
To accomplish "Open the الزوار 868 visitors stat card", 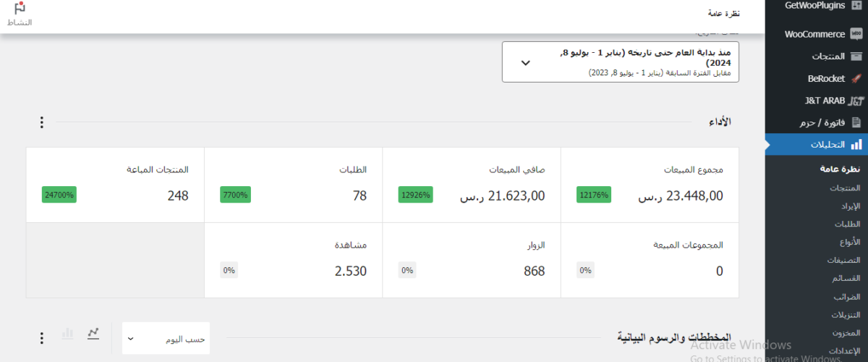I will click(x=472, y=261).
